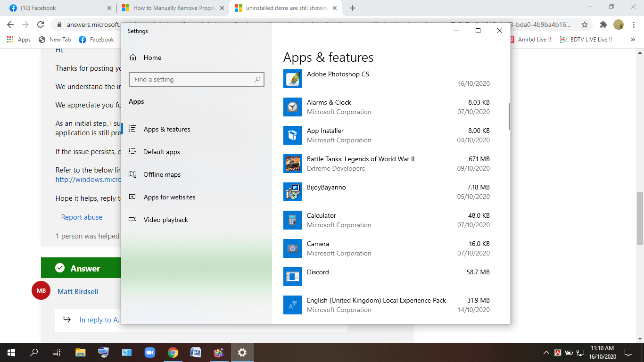Open the Windows Start menu
The image size is (644, 362).
point(11,353)
